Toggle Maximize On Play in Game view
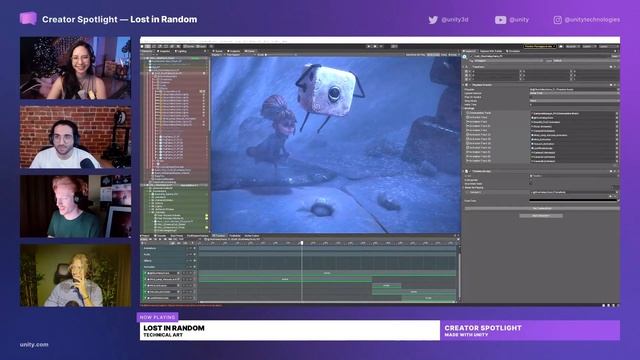The height and width of the screenshot is (360, 640). [416, 55]
